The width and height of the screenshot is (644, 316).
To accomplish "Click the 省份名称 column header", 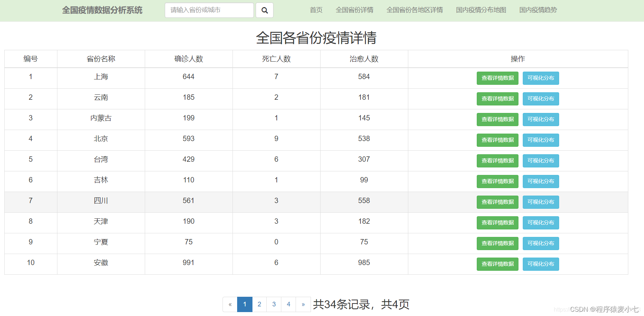I will point(101,59).
